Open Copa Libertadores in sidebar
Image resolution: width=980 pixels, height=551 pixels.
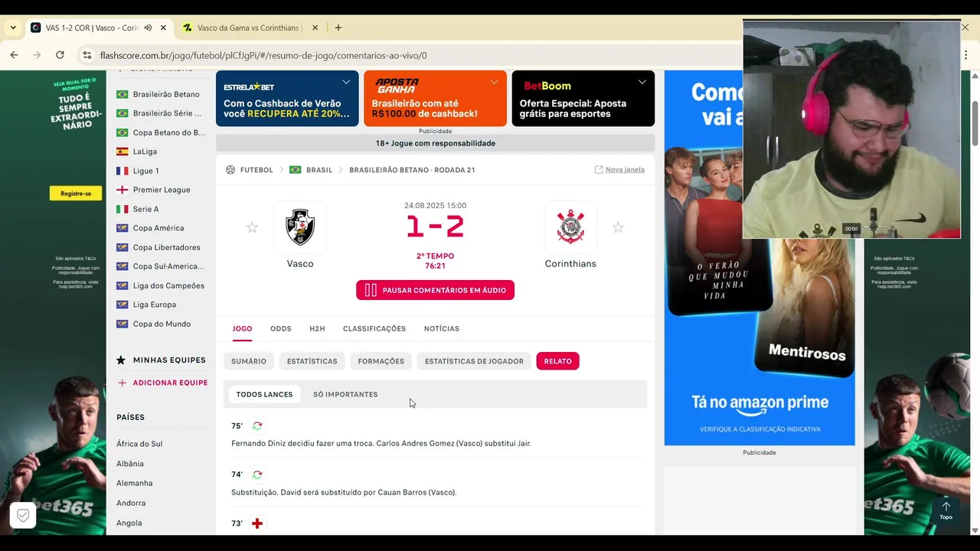click(x=158, y=247)
